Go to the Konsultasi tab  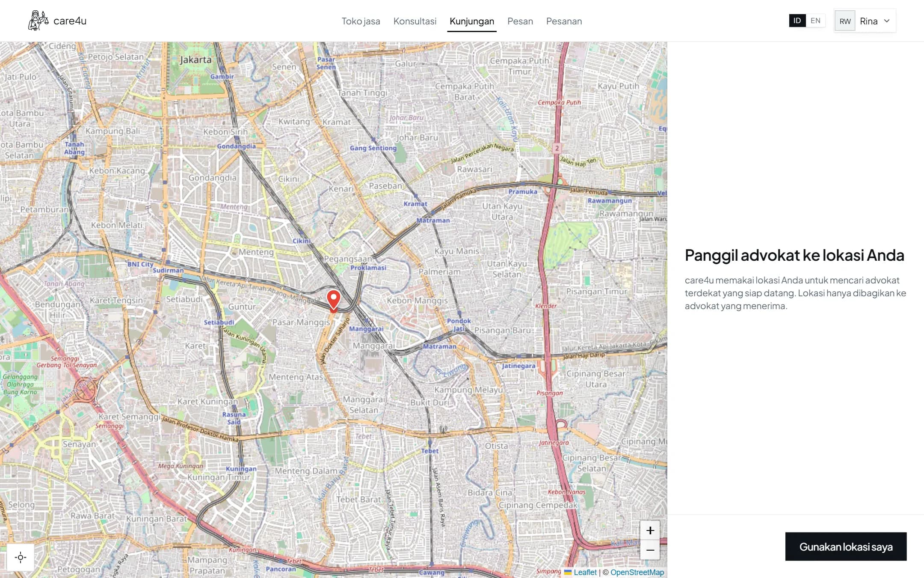click(x=415, y=21)
